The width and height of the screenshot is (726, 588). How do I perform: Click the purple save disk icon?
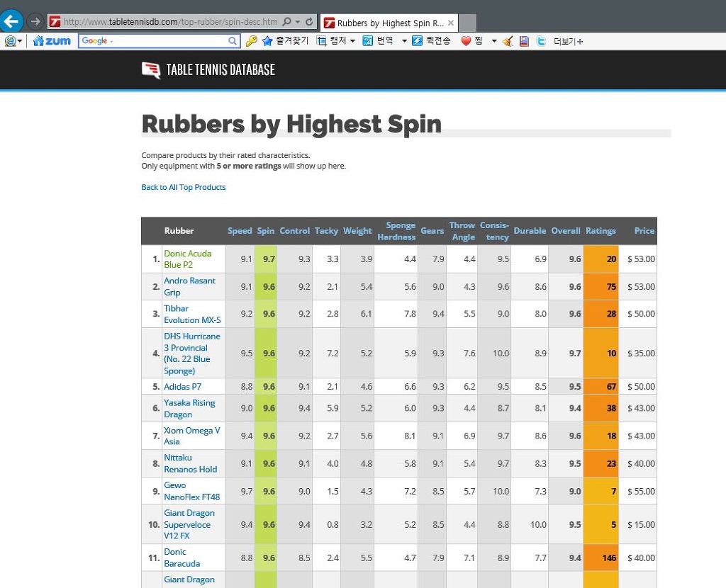(524, 41)
